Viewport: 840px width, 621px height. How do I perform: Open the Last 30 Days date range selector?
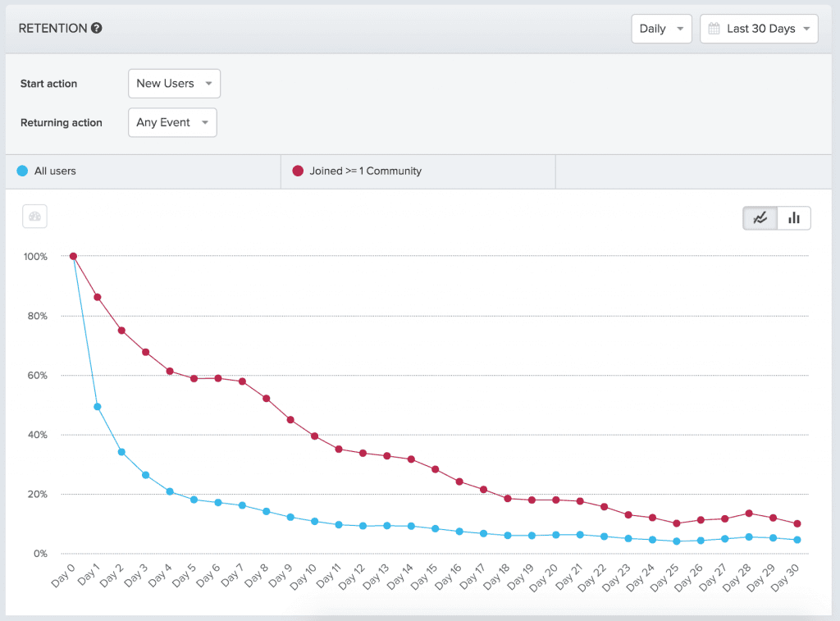[758, 28]
